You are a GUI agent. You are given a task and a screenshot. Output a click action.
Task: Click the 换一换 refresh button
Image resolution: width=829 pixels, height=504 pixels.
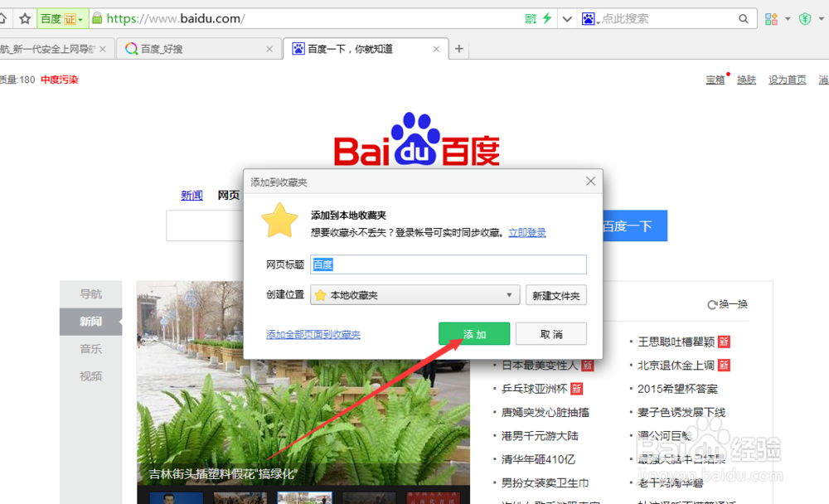[728, 304]
